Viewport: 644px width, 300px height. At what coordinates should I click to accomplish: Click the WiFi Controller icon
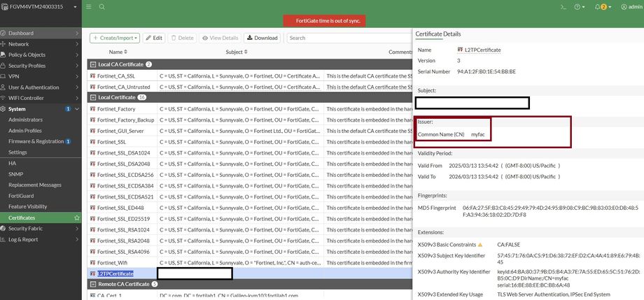[x=3, y=98]
